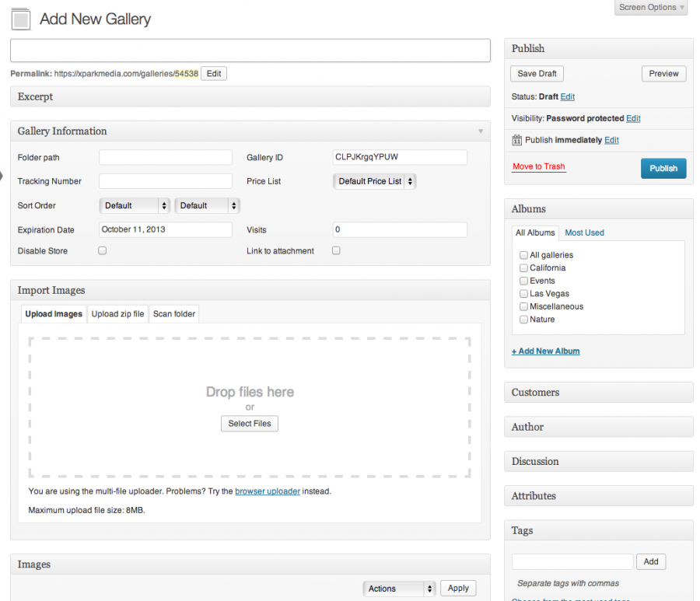
Task: Switch to the Scan folder tab
Action: click(x=174, y=314)
